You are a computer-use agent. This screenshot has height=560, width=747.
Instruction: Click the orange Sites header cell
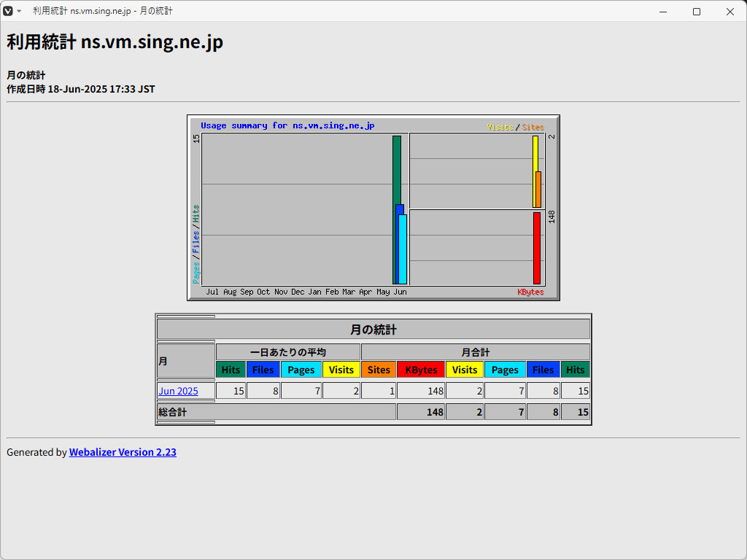[x=379, y=370]
